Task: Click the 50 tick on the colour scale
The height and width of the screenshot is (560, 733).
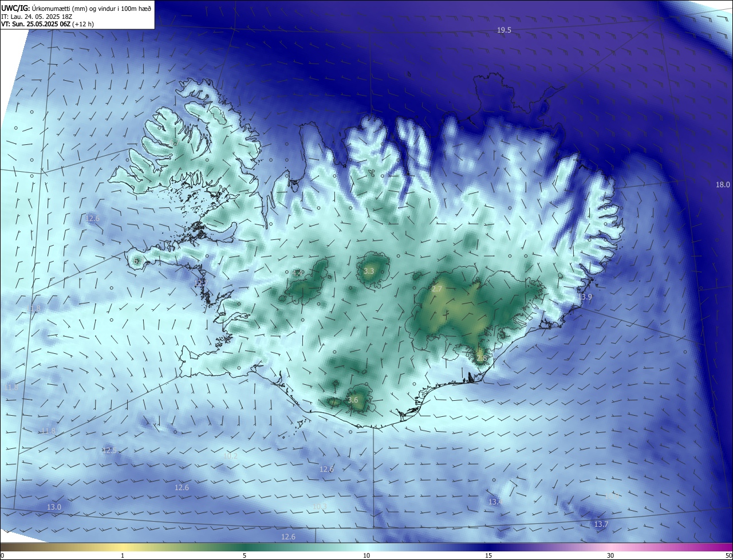Action: (x=728, y=556)
